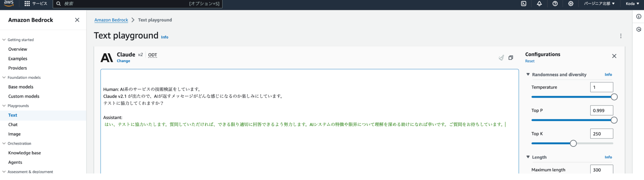Clear the playground with the broom icon
Screen dimensions: 644x180
coord(501,58)
